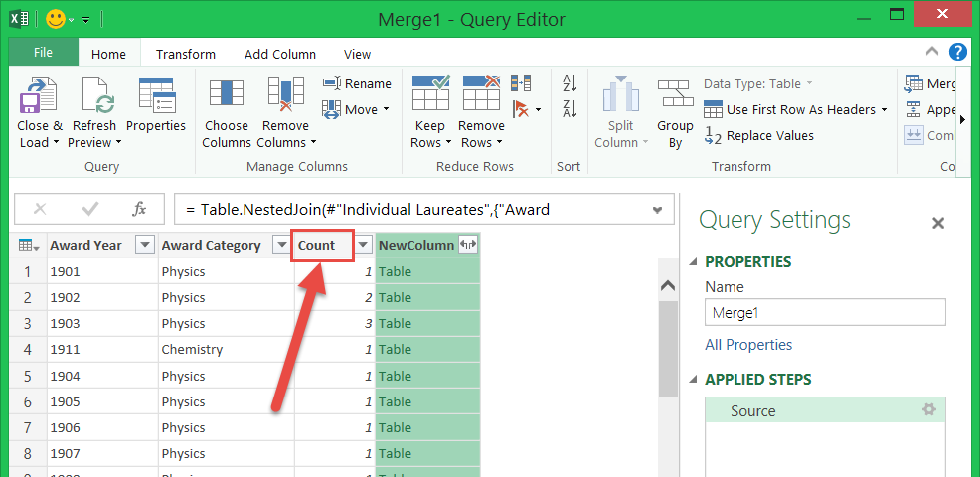Click the Group By icon
Image resolution: width=980 pixels, height=477 pixels.
coord(675,97)
